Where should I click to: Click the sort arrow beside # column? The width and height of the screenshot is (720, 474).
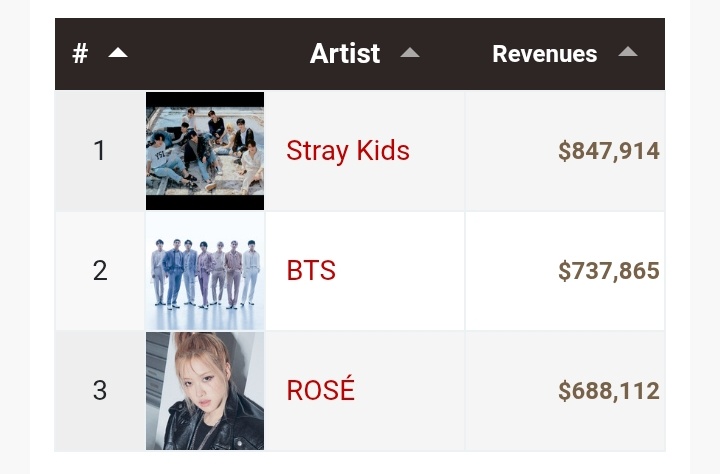point(118,53)
